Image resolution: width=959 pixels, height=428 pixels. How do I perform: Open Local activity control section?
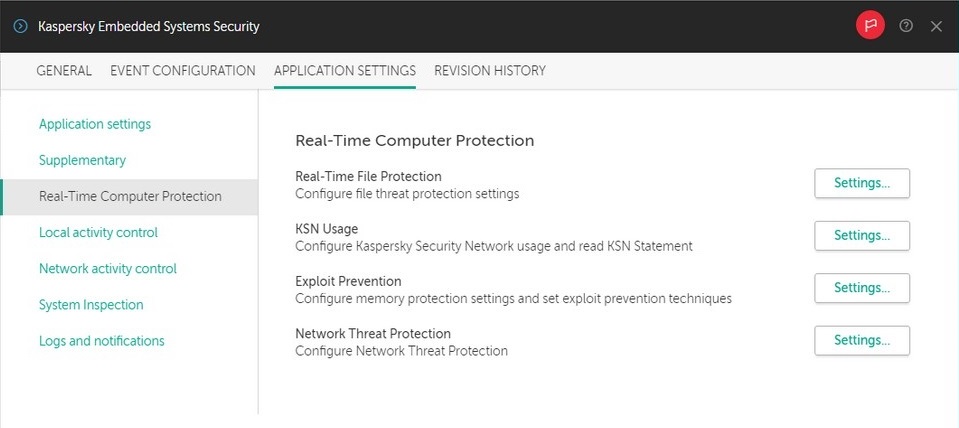(98, 232)
